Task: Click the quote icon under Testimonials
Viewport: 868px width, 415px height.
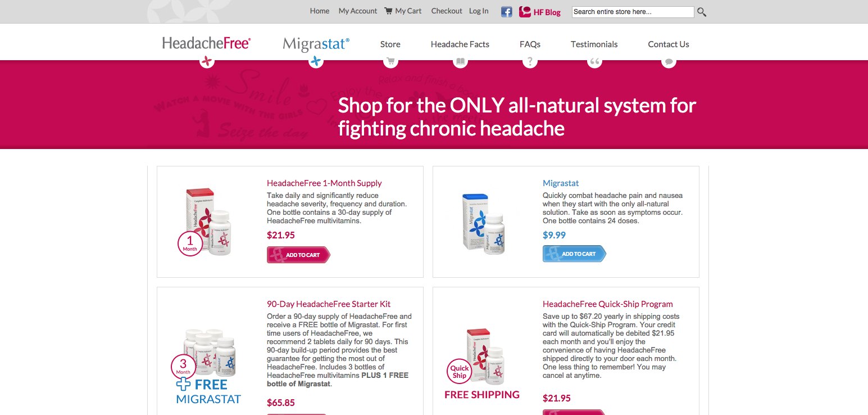Action: (594, 61)
